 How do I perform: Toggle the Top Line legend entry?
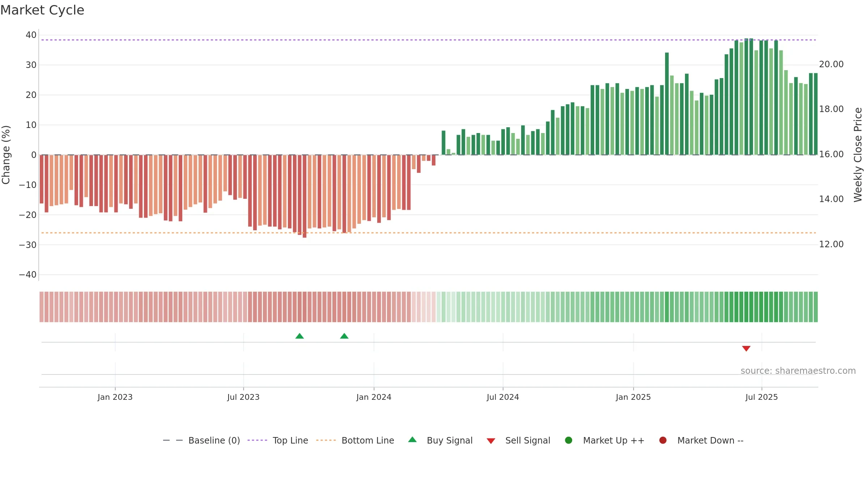278,440
